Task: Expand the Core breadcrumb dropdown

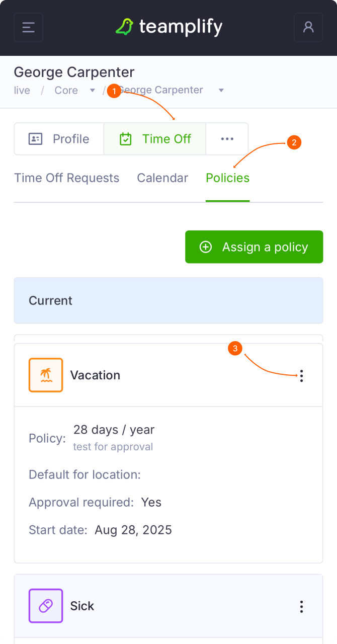Action: coord(92,91)
